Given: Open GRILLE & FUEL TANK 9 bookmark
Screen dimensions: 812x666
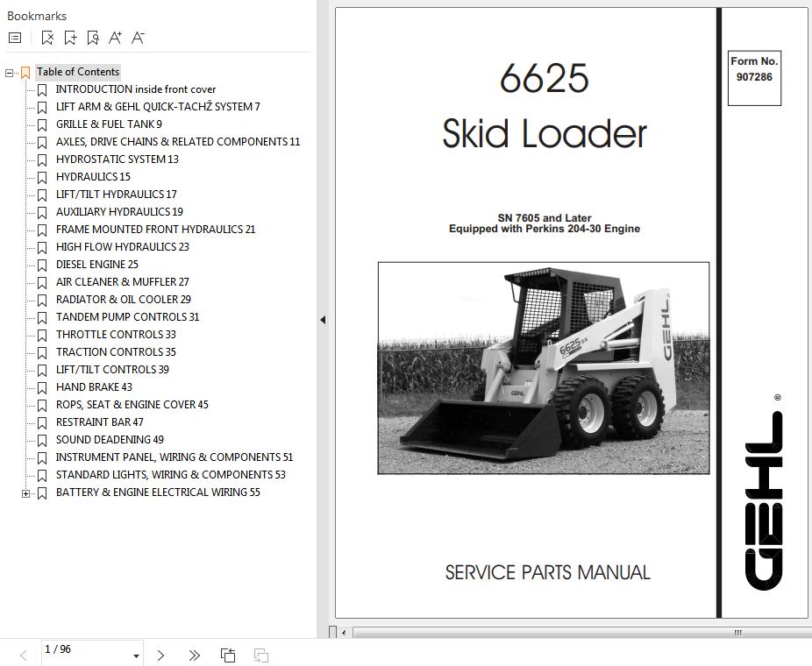Looking at the screenshot, I should pyautogui.click(x=109, y=124).
